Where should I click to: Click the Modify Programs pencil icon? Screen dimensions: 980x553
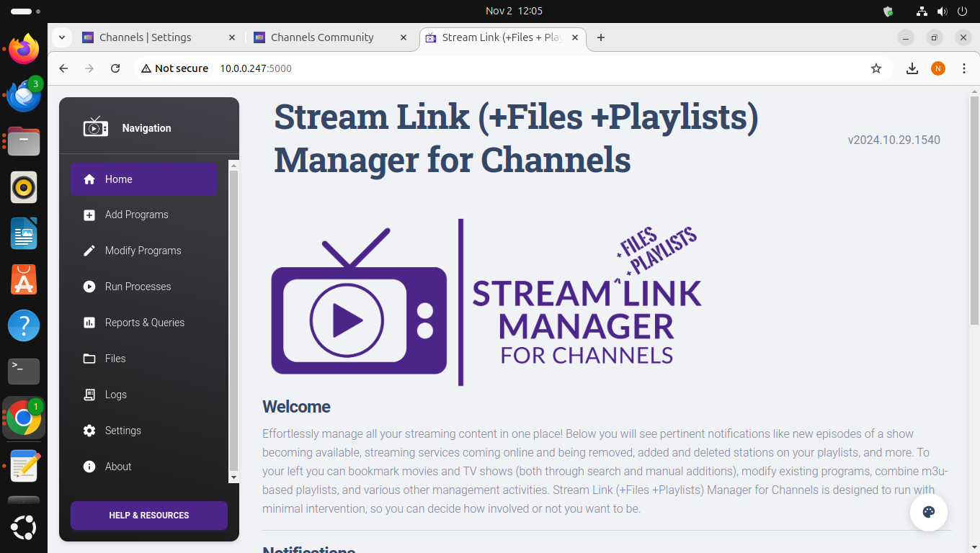click(89, 251)
